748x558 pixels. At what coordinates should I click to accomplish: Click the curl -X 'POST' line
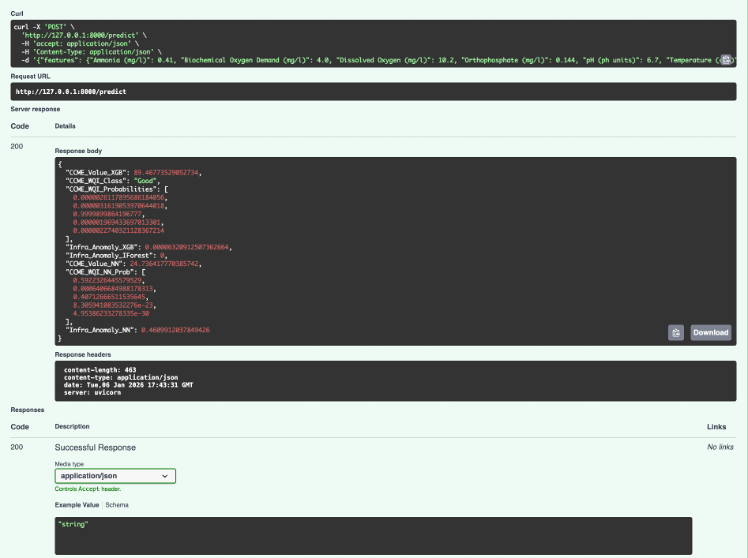click(x=44, y=27)
